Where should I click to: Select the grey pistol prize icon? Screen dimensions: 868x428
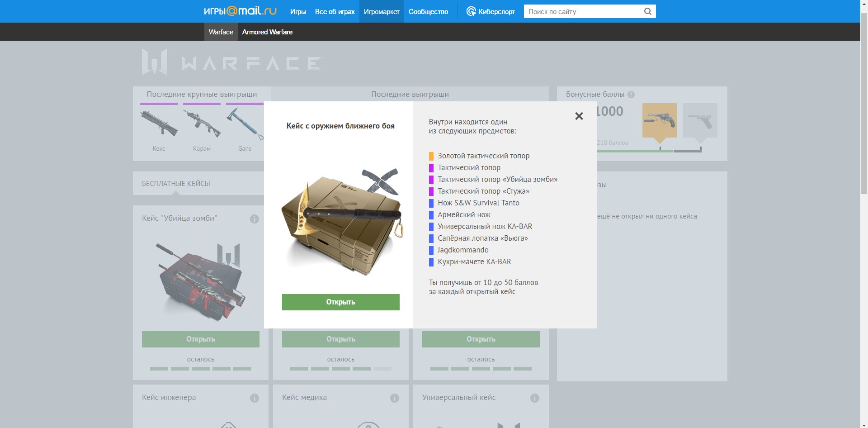click(700, 120)
